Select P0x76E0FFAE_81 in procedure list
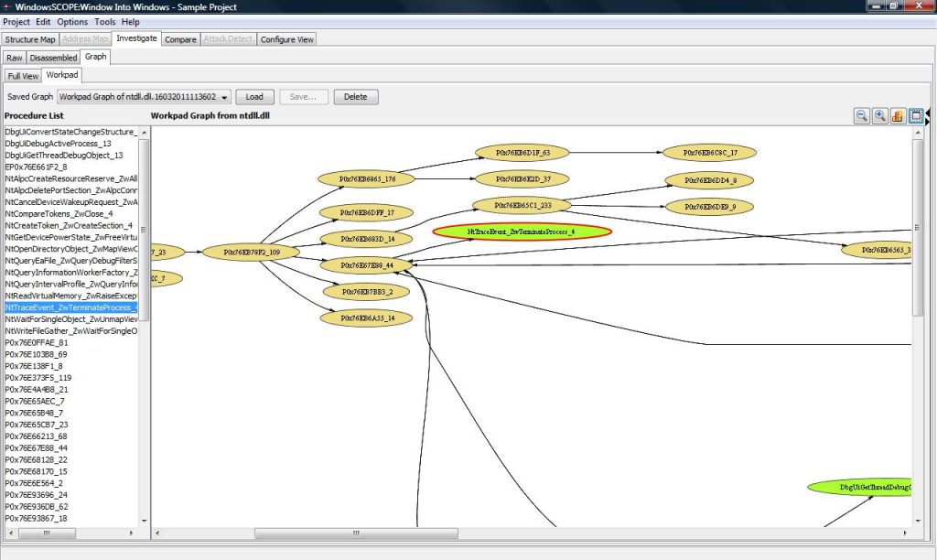The width and height of the screenshot is (937, 560). coord(37,342)
